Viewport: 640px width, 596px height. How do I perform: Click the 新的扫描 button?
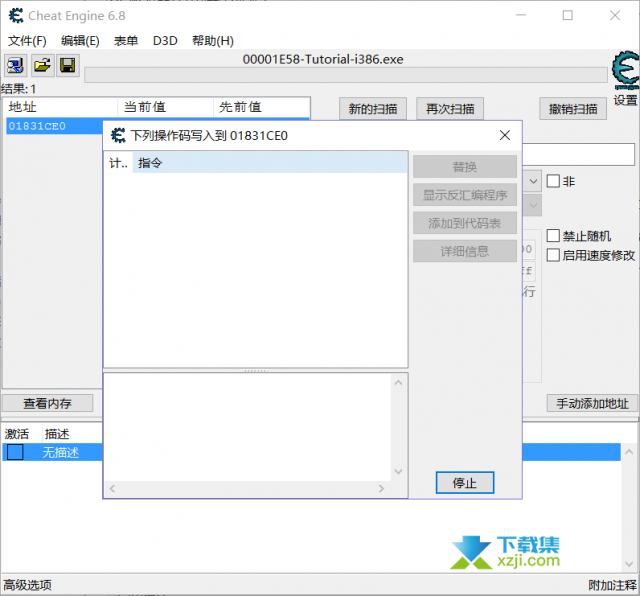tap(373, 109)
